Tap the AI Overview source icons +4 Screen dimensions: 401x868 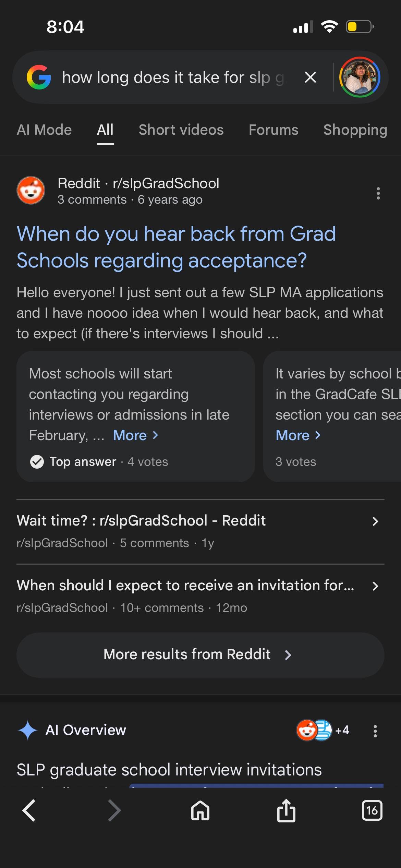323,730
